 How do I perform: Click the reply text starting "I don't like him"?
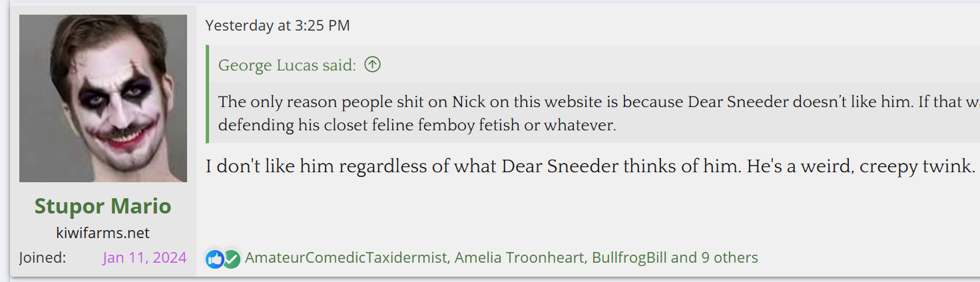[590, 166]
